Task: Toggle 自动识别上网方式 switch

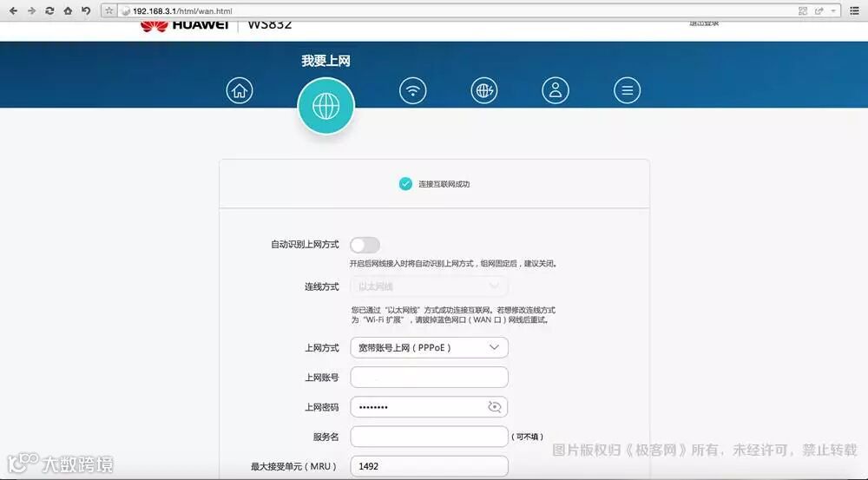Action: click(365, 245)
